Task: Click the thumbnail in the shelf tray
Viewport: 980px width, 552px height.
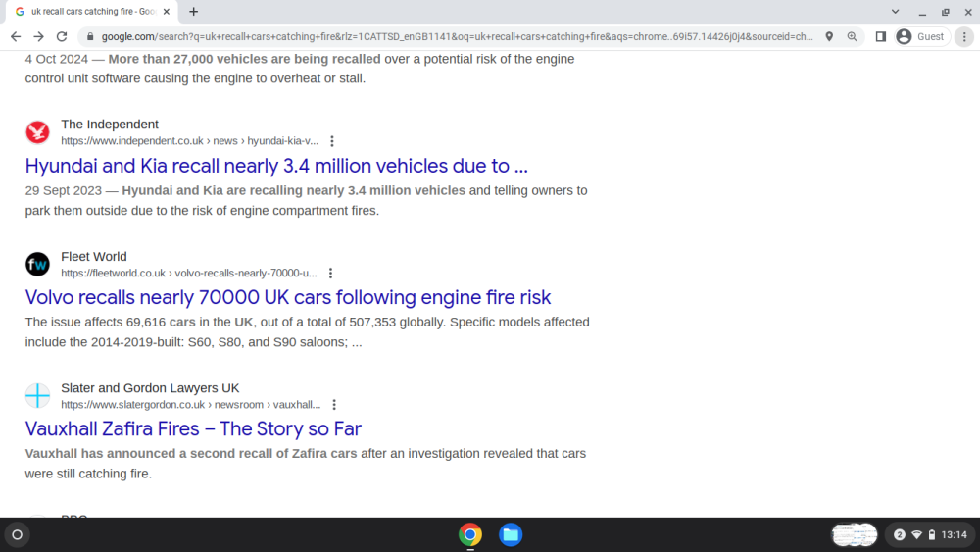Action: (x=855, y=535)
